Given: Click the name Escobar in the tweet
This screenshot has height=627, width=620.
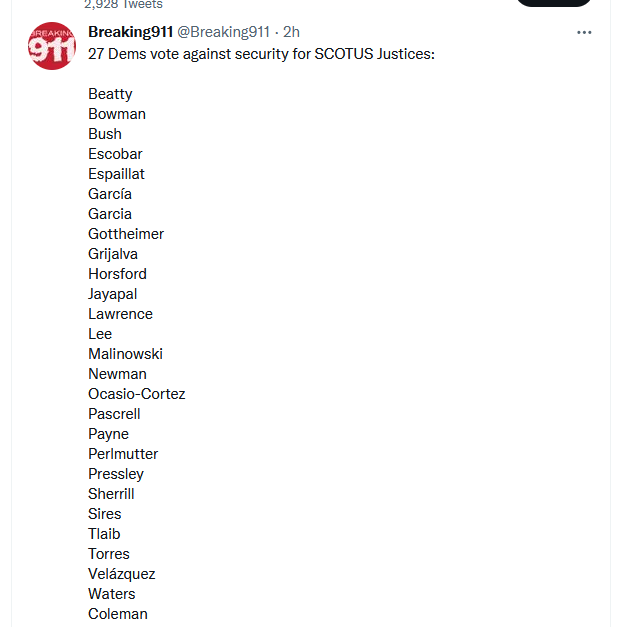Looking at the screenshot, I should coord(115,154).
